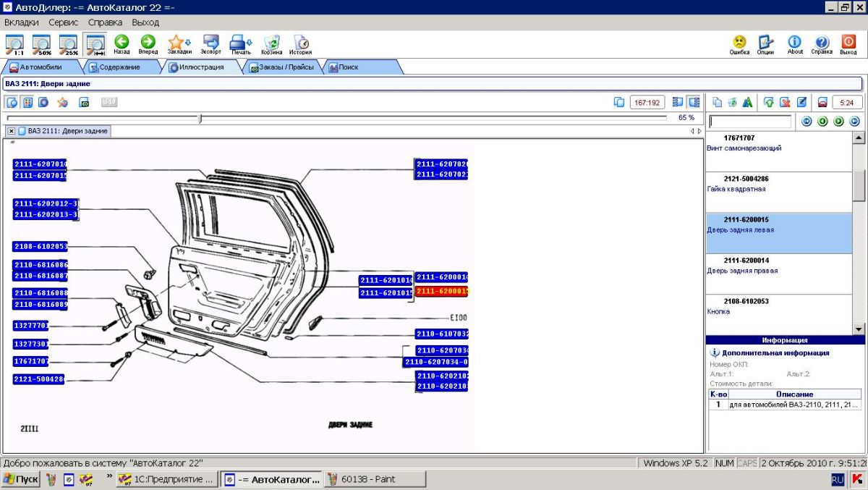This screenshot has height=490, width=868.
Task: Switch to the Иллюстрация tab
Action: tap(202, 67)
